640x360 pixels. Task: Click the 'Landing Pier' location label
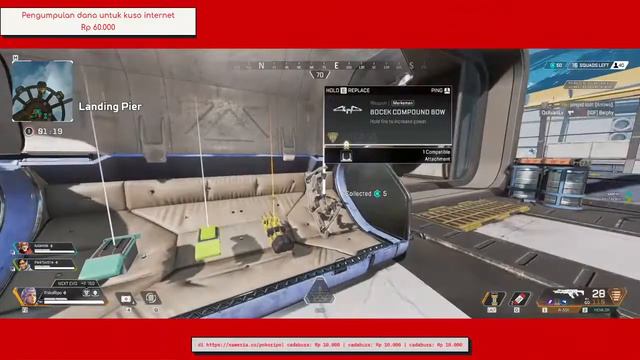110,107
